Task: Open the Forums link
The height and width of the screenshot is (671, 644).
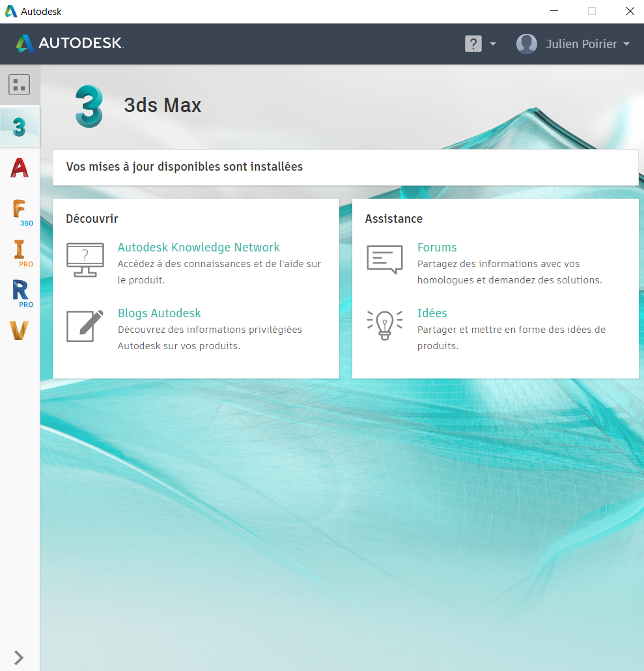Action: tap(437, 248)
